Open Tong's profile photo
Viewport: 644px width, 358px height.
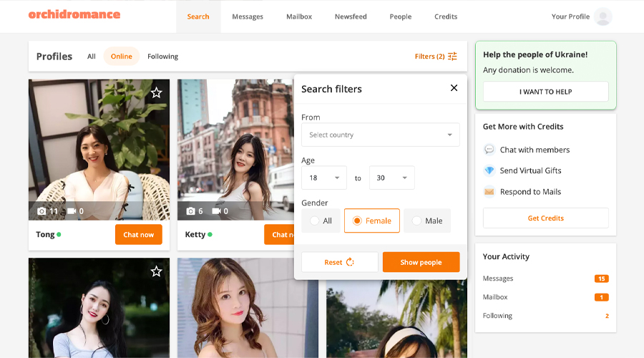click(x=99, y=150)
